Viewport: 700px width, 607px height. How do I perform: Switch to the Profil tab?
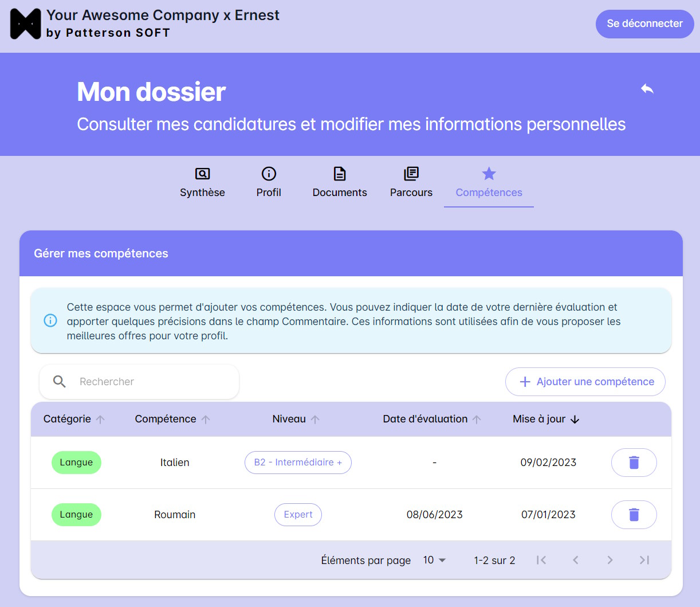point(269,182)
